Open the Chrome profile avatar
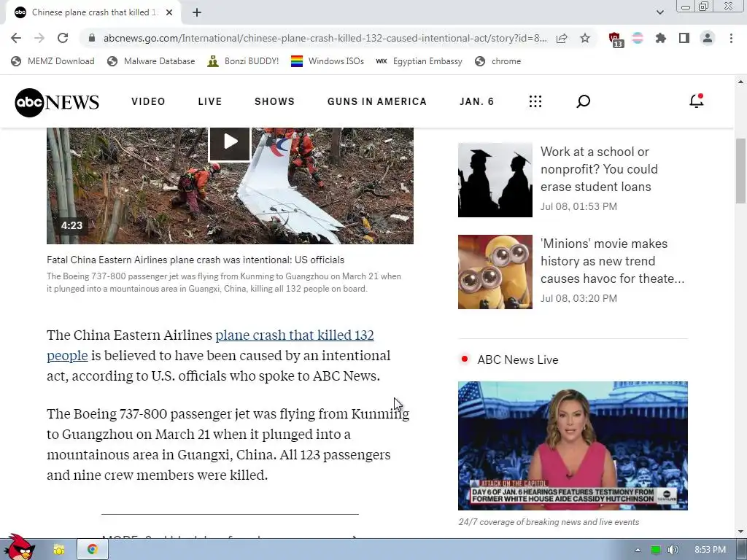The width and height of the screenshot is (747, 560). 708,38
